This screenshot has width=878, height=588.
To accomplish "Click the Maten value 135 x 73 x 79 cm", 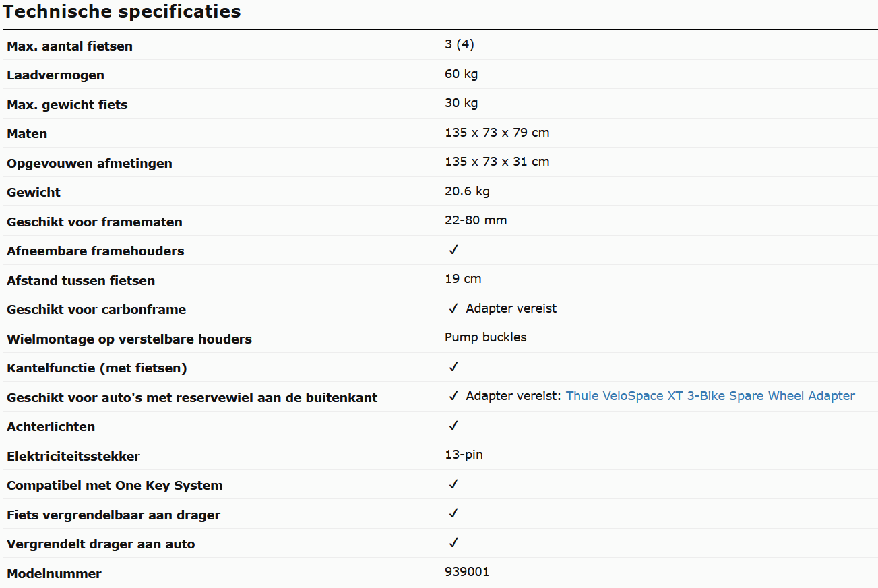I will pos(497,133).
